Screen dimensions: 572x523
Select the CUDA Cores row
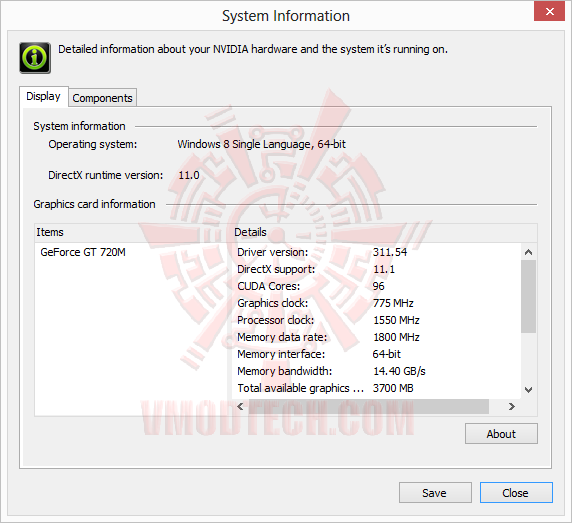coord(376,286)
